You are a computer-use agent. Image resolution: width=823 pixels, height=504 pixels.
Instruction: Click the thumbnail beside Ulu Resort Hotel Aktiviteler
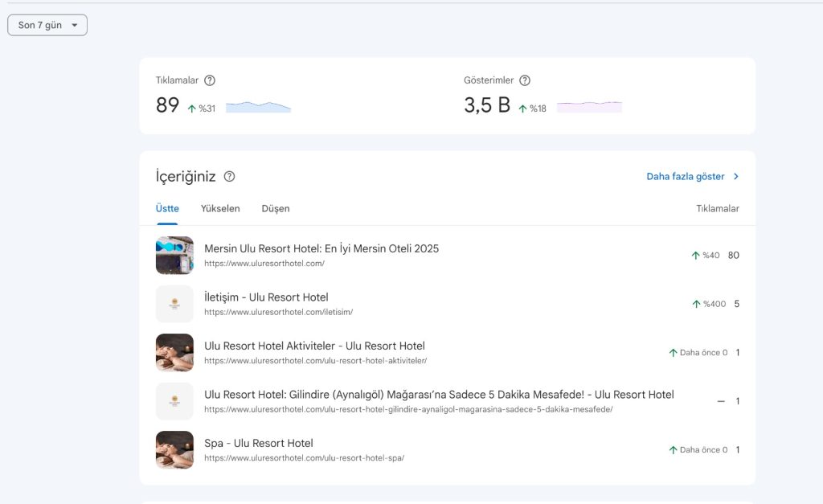click(x=174, y=353)
